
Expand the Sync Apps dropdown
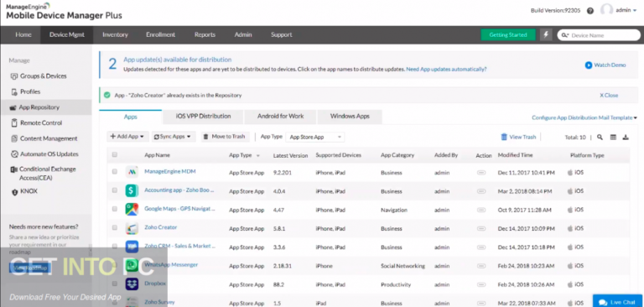174,137
